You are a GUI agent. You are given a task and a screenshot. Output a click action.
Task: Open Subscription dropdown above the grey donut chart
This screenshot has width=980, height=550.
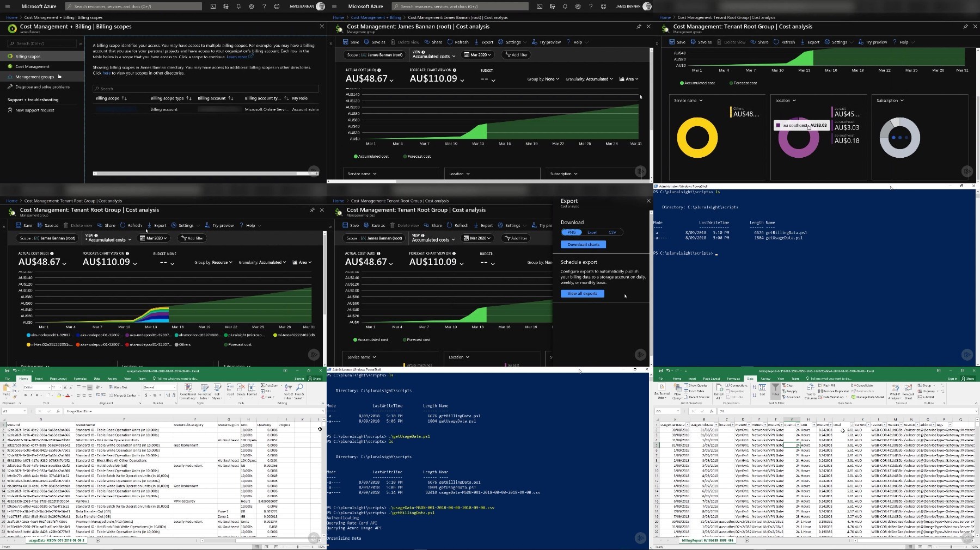tap(890, 101)
